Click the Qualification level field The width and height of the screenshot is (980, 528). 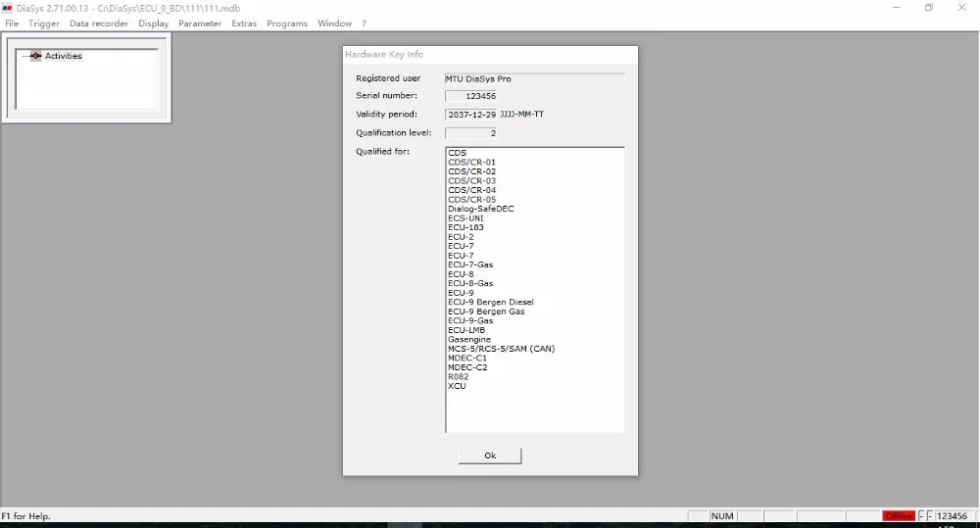coord(470,133)
